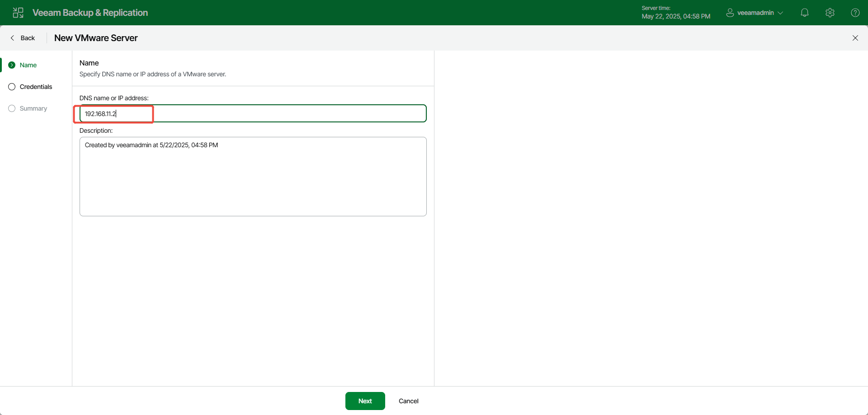Open the Veeam main menu grid icon
The height and width of the screenshot is (415, 868).
(18, 13)
